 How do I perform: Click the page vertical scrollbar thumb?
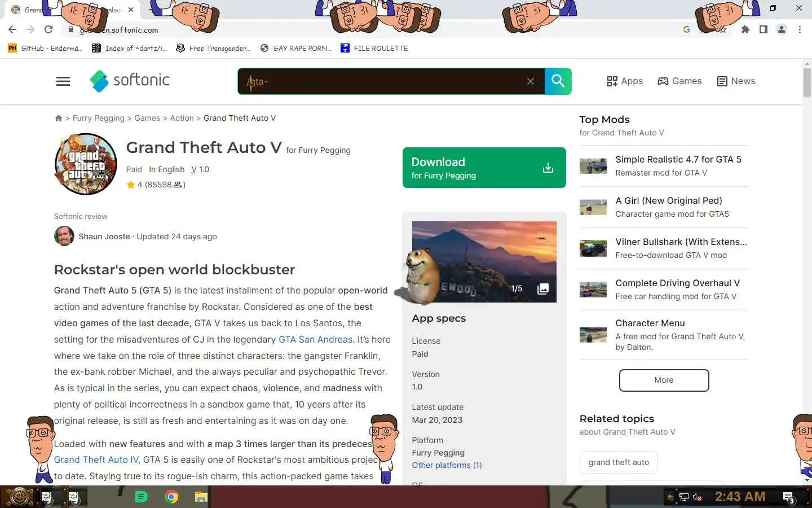[807, 82]
